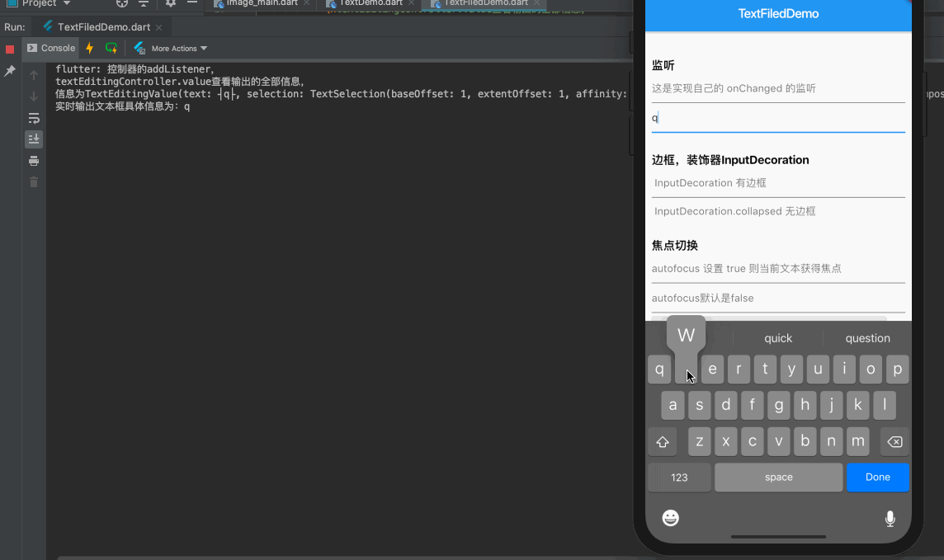The height and width of the screenshot is (560, 944).
Task: Tap the m key on keyboard
Action: coord(858,441)
